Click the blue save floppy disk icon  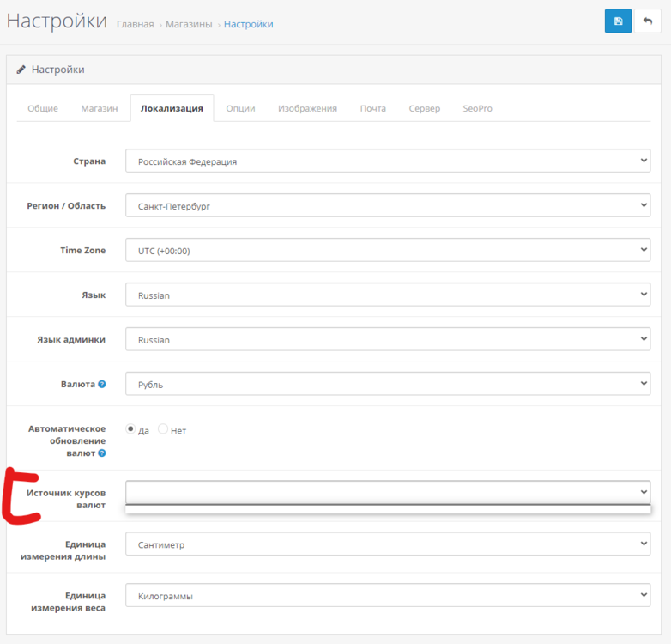(618, 21)
